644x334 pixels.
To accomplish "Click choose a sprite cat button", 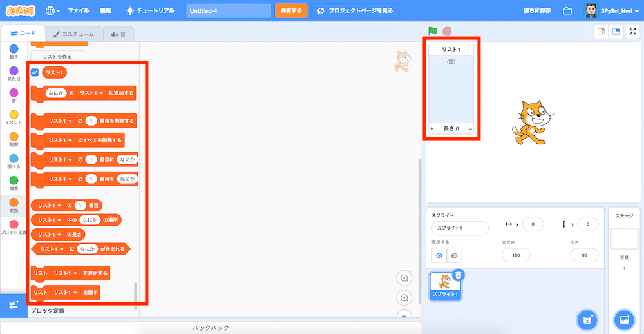I will (587, 319).
